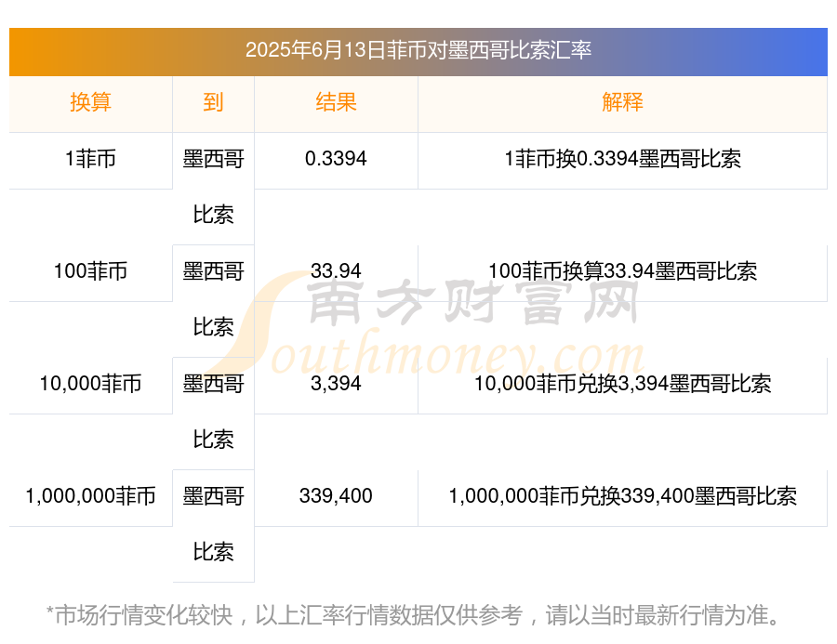Click explanation 100菲币换算33.94墨西哥比索
The width and height of the screenshot is (837, 644).
point(622,271)
